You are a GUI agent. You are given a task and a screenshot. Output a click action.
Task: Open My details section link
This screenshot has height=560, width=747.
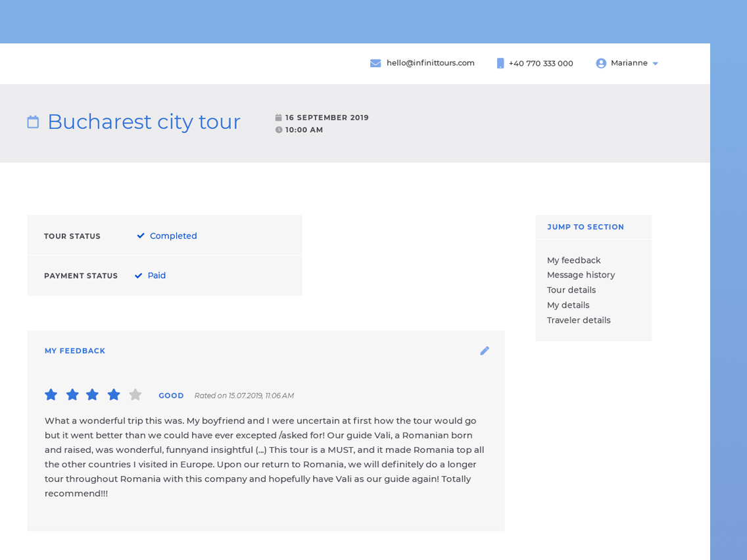point(567,305)
